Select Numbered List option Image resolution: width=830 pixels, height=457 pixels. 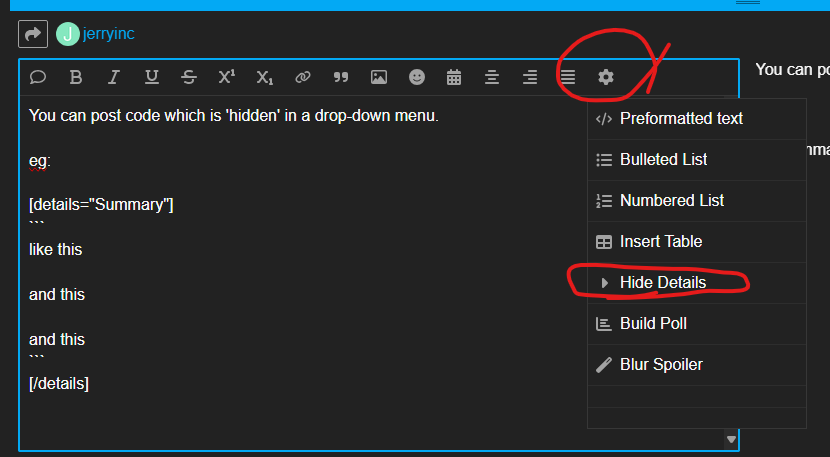coord(697,201)
